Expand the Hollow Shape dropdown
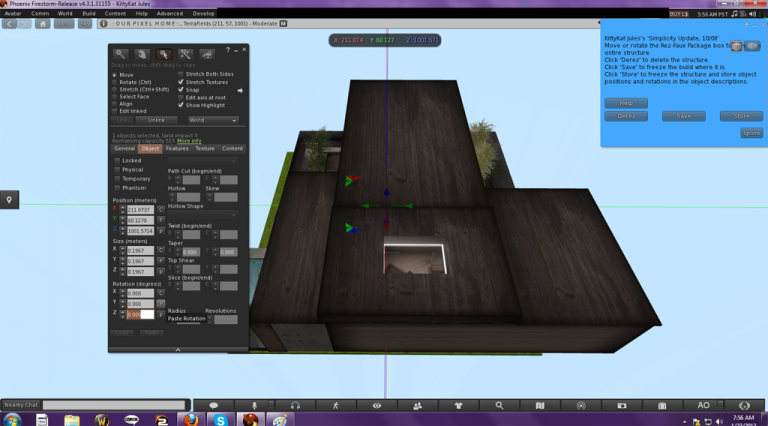Screen dimensions: 768x426 (203, 214)
